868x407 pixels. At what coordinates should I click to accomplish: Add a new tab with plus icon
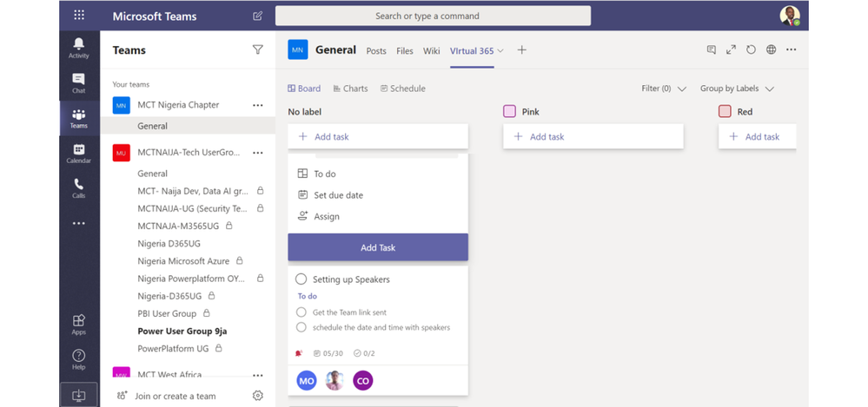point(521,49)
